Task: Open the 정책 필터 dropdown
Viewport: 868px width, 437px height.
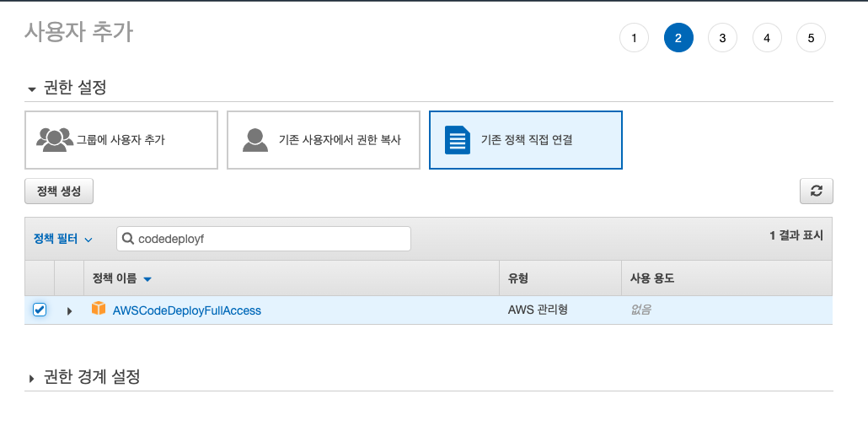Action: [62, 239]
